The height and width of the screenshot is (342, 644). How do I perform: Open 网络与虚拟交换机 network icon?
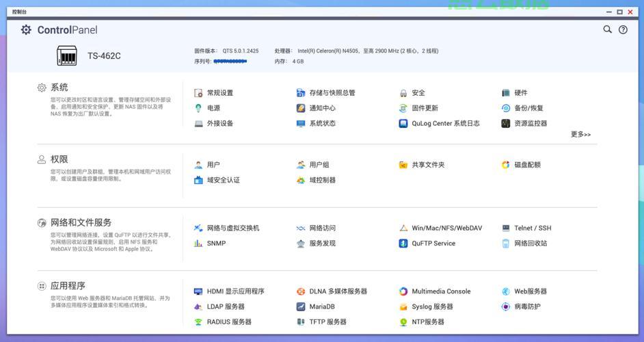[x=198, y=228]
